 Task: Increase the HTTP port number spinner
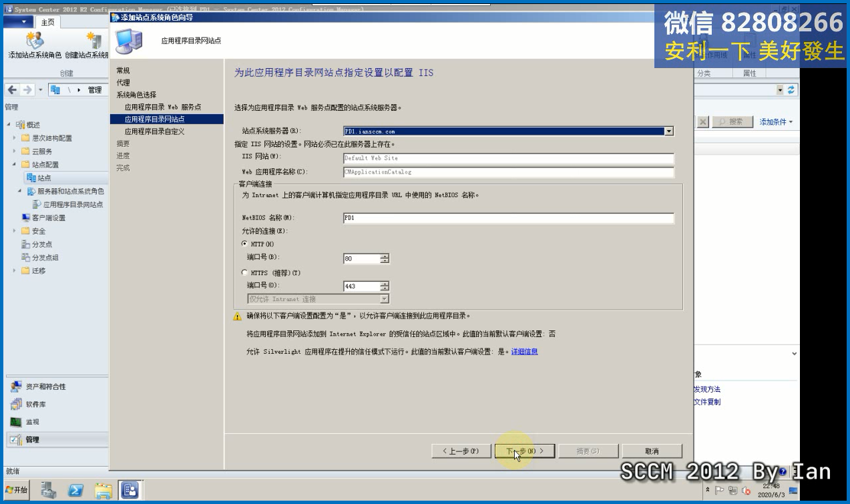[385, 256]
